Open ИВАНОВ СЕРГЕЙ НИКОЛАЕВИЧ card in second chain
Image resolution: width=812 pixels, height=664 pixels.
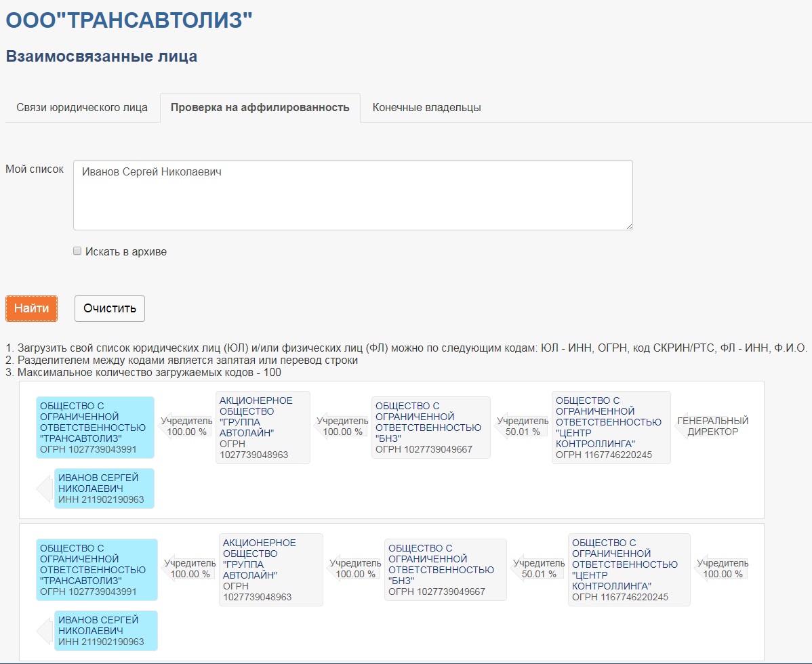[106, 631]
